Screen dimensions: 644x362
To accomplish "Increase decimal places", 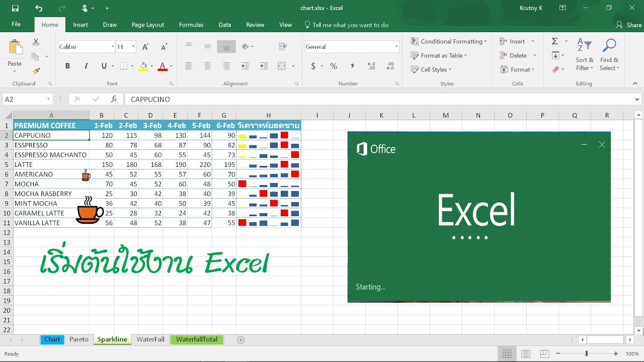I will click(371, 66).
